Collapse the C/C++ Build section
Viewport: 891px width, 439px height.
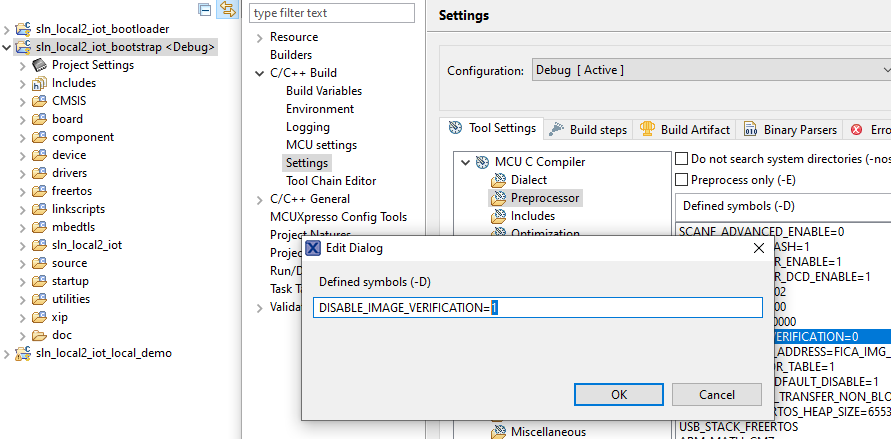[259, 73]
